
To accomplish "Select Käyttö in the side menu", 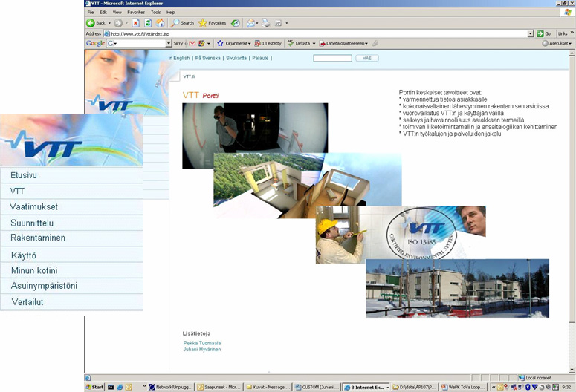I will 71,255.
